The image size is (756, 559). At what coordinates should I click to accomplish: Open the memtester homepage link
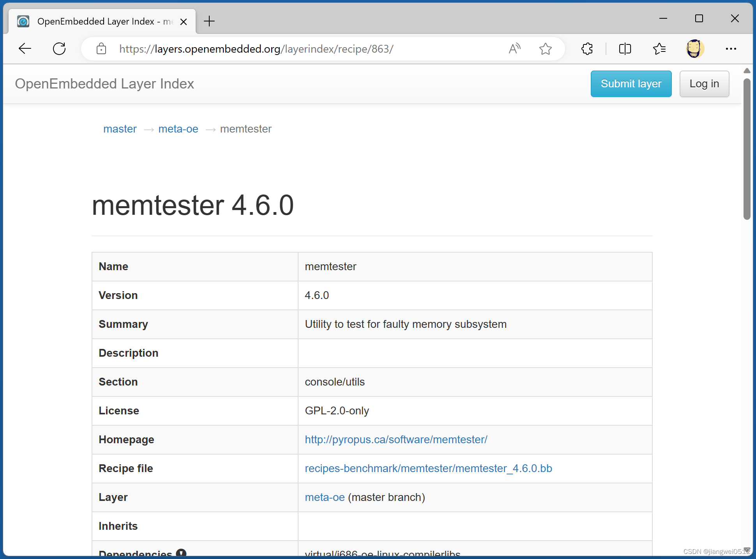[x=396, y=439]
